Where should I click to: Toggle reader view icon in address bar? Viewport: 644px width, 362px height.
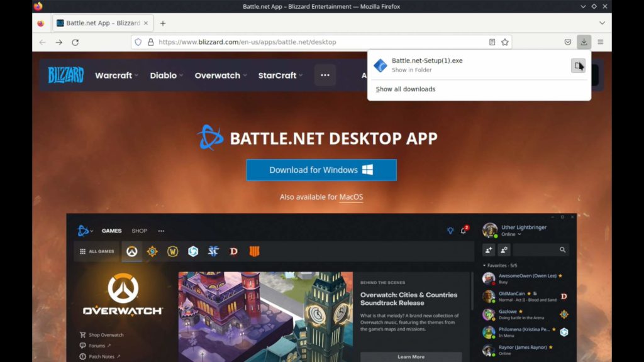point(492,42)
